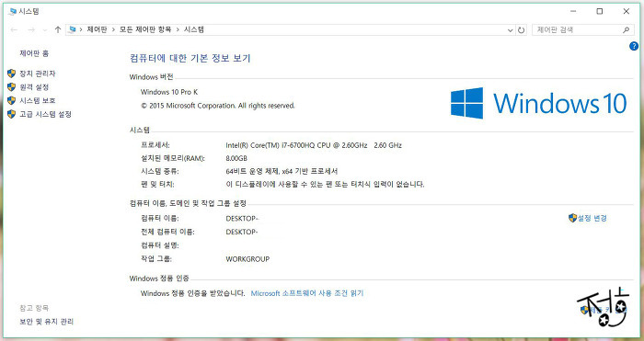Open the recent locations dropdown arrow
The image size is (644, 341).
coord(45,30)
